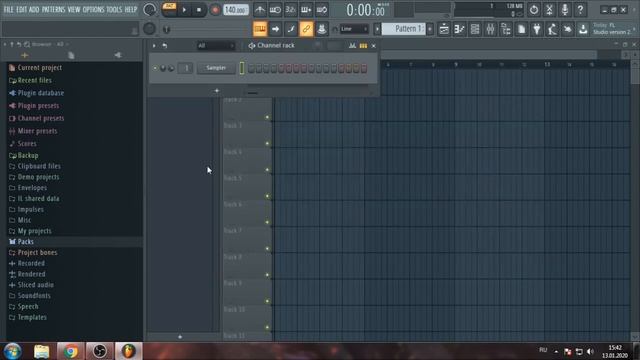The width and height of the screenshot is (640, 360).
Task: Open the plugin picker plug icon
Action: pos(537,29)
